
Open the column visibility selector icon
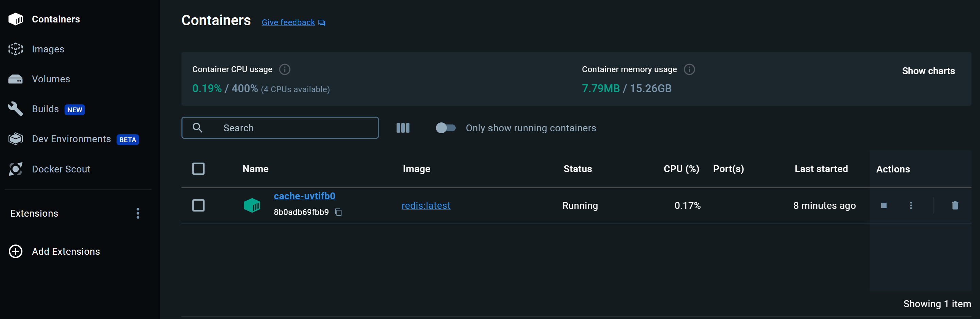[x=403, y=128]
